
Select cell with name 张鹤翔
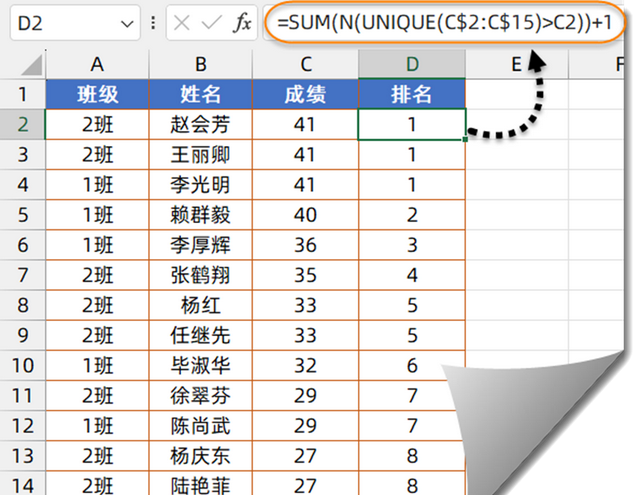pyautogui.click(x=200, y=275)
